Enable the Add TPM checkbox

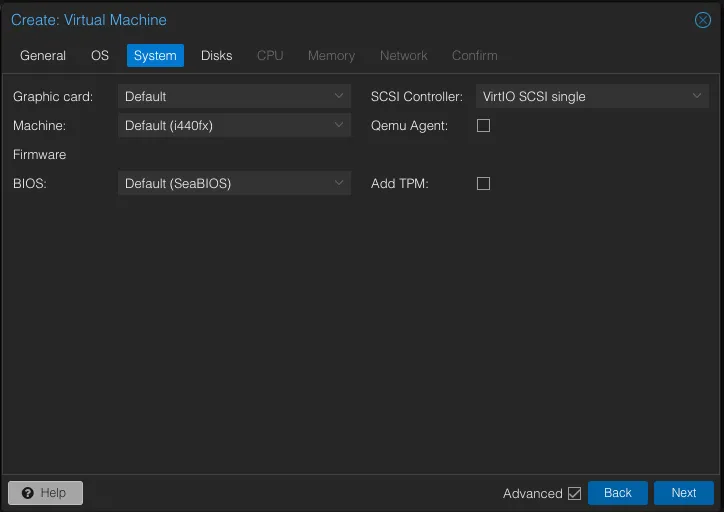click(483, 184)
